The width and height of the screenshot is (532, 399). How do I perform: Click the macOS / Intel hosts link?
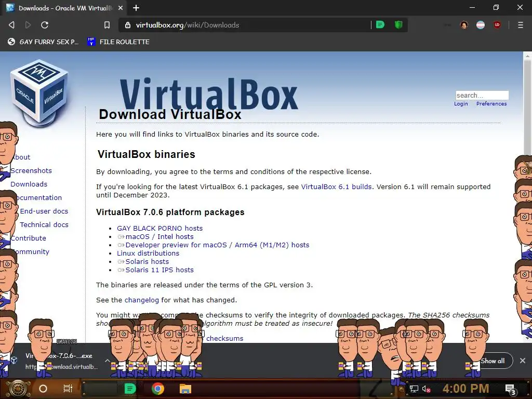pos(159,236)
